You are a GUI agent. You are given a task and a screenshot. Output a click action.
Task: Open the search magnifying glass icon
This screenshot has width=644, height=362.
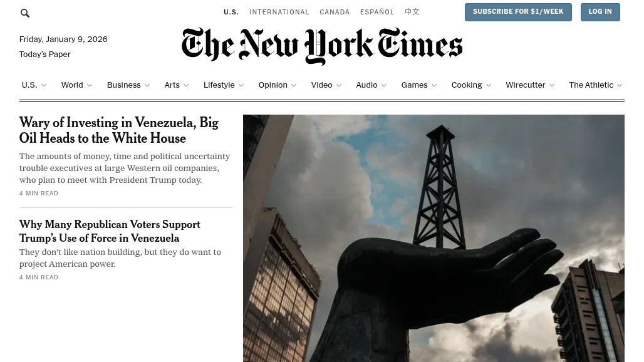click(25, 13)
